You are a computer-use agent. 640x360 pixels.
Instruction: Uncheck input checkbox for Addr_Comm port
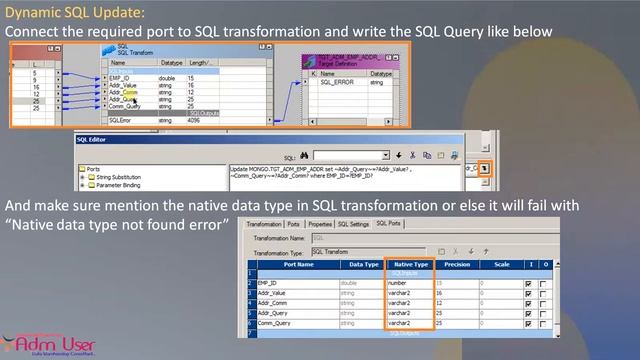(x=529, y=304)
